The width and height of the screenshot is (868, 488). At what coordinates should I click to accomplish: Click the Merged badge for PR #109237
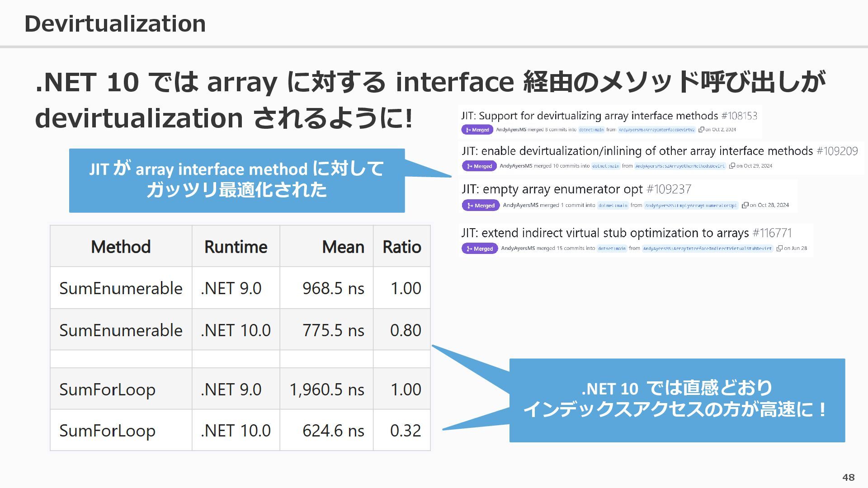[481, 205]
